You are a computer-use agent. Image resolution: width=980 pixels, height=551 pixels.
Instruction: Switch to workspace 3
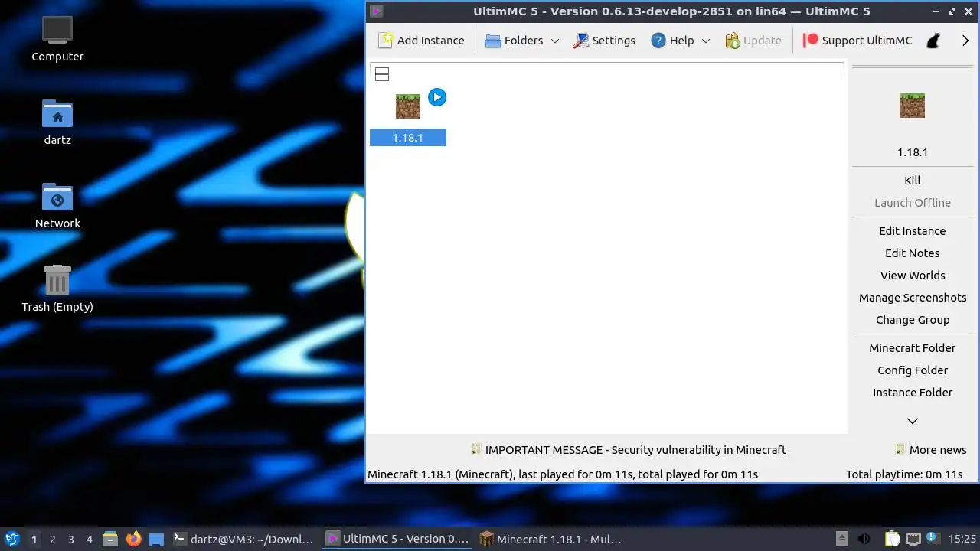pyautogui.click(x=70, y=540)
